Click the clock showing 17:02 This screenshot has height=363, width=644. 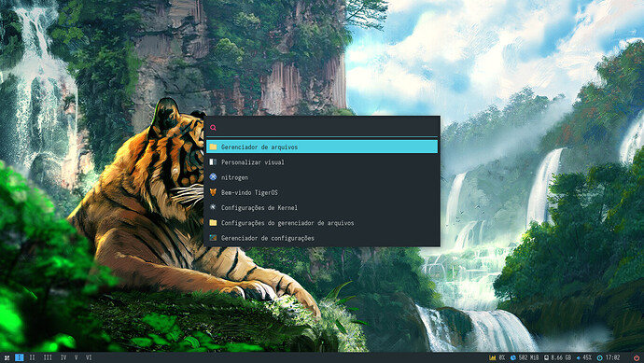click(609, 357)
